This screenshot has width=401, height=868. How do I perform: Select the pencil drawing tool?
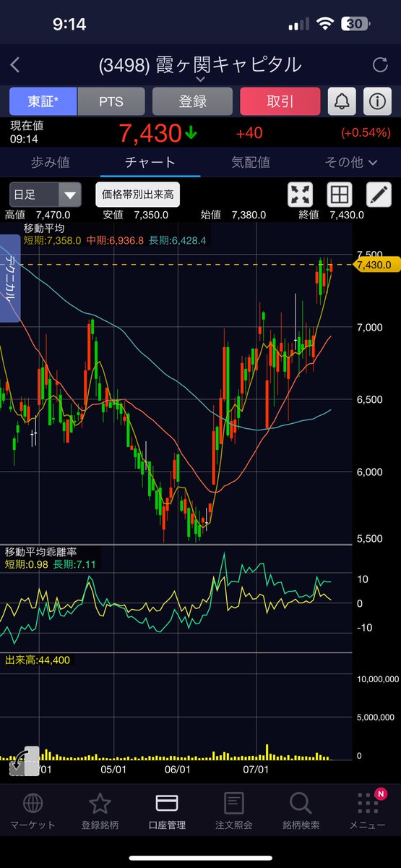pyautogui.click(x=378, y=195)
